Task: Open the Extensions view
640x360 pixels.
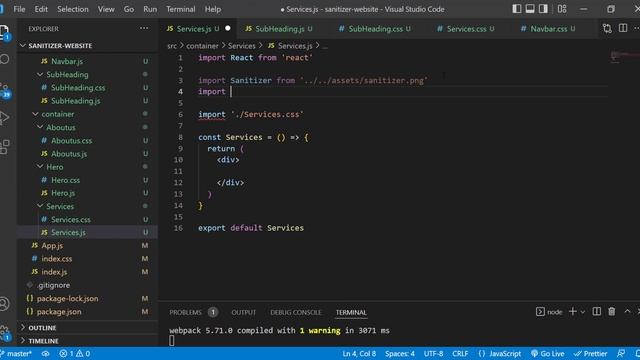Action: click(4, 147)
